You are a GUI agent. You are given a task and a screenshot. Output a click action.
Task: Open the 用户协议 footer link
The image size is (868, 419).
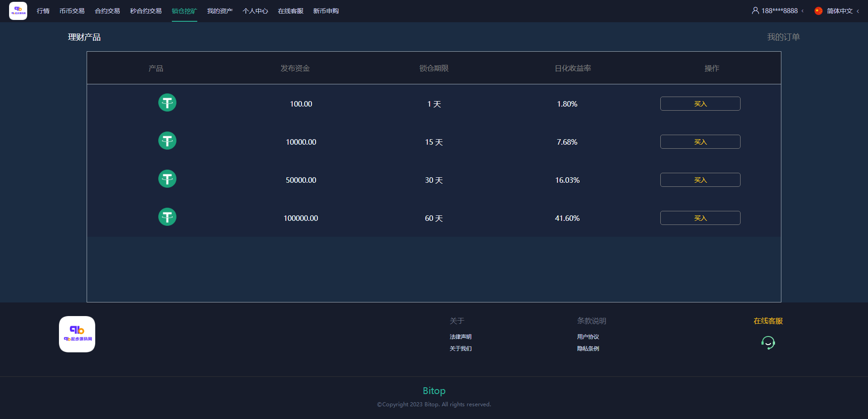(x=588, y=337)
